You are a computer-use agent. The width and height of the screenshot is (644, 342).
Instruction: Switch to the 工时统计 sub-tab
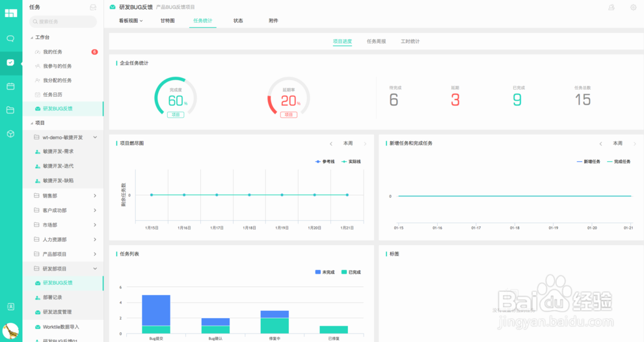tap(410, 42)
